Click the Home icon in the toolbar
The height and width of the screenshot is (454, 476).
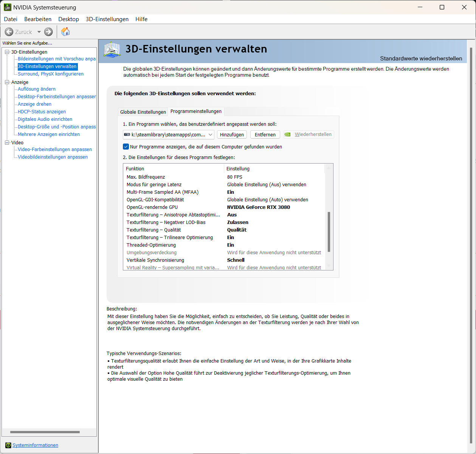tap(65, 32)
